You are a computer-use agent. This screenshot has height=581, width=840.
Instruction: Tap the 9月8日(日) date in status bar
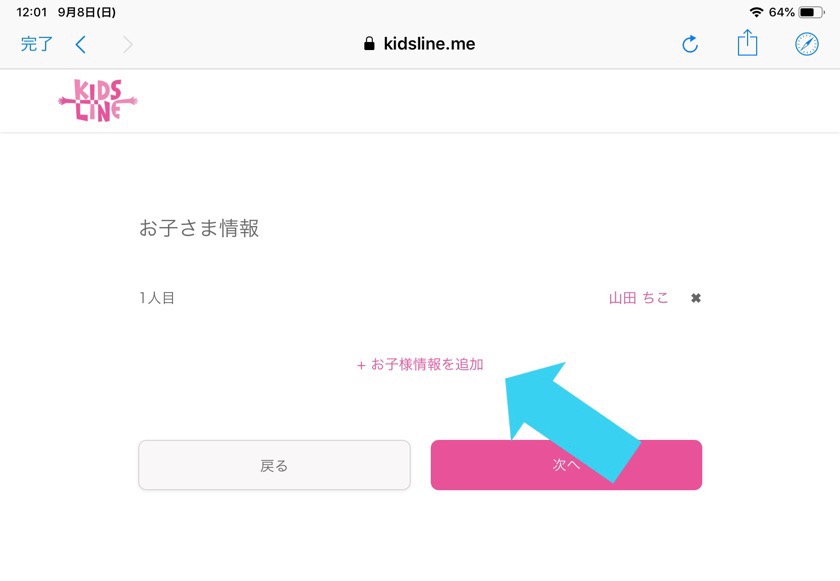point(87,12)
